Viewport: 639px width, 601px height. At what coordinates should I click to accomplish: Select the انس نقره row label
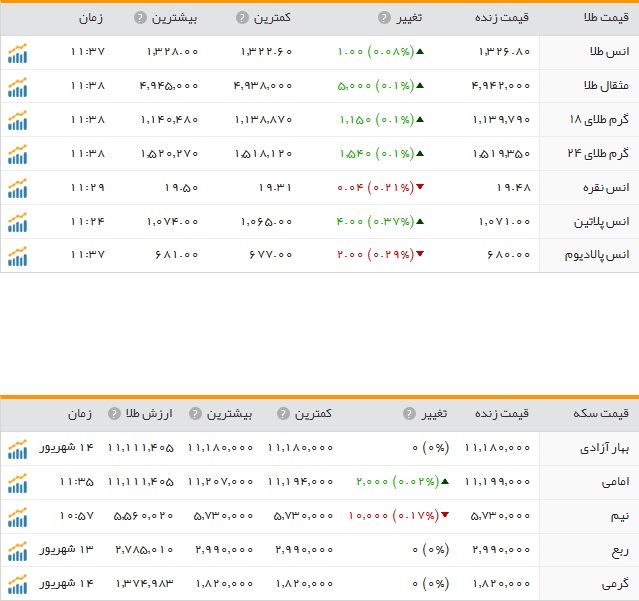(606, 187)
